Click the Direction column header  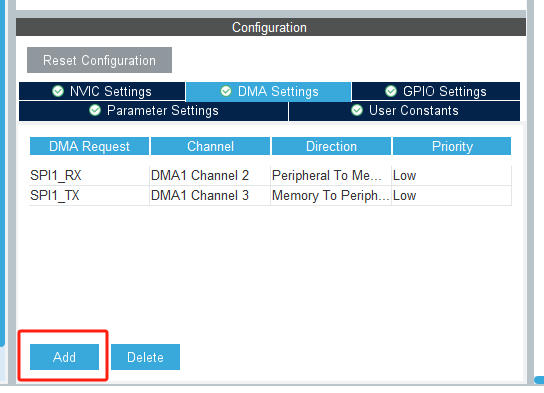coord(331,146)
